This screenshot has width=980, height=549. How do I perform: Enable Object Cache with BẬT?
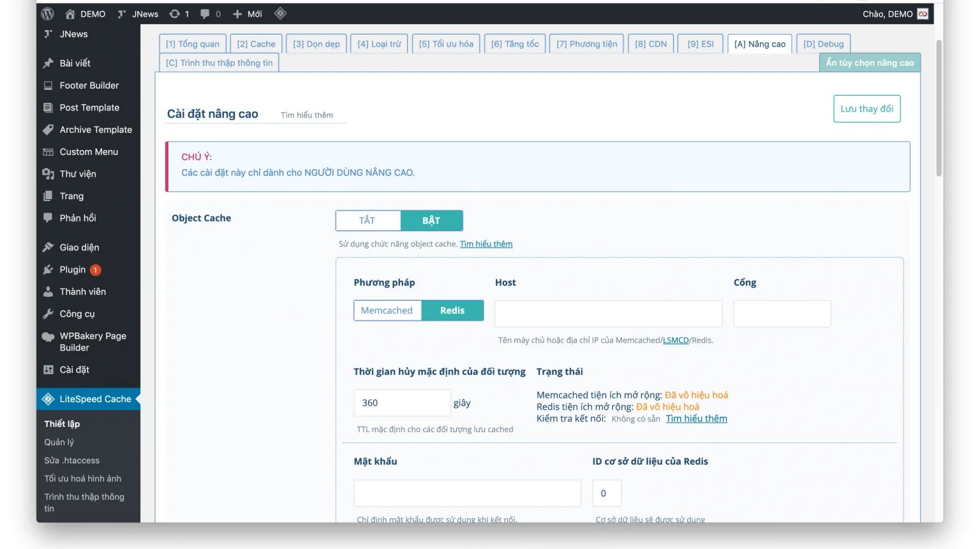point(431,221)
